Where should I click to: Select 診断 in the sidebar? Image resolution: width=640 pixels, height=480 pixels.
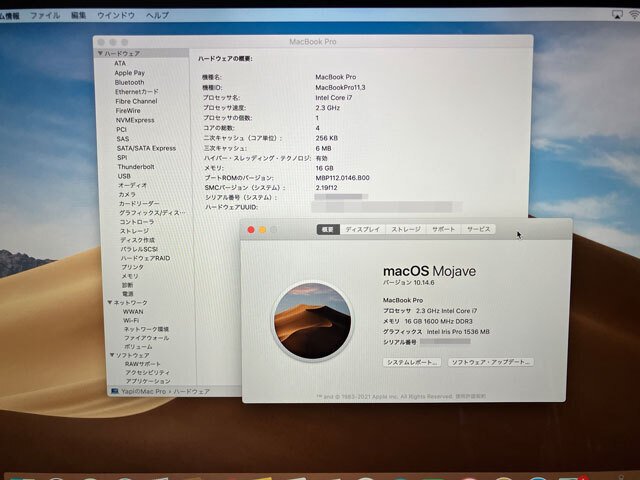pyautogui.click(x=127, y=285)
